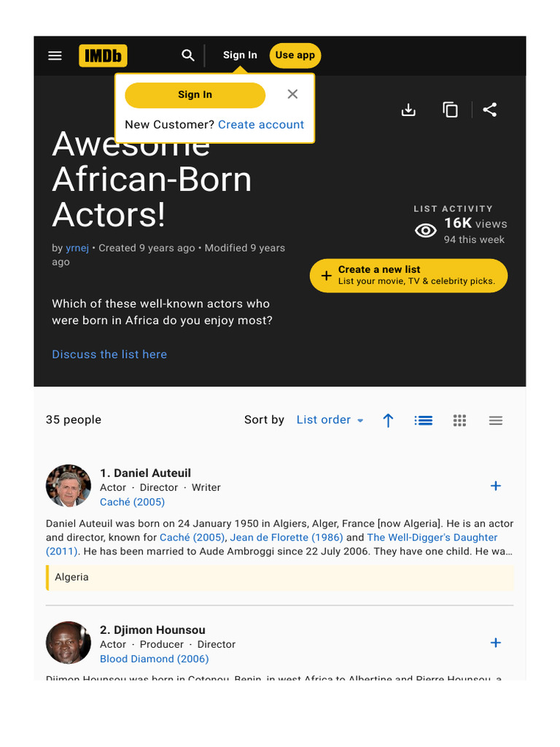Switch to grid view
The width and height of the screenshot is (560, 747).
click(x=459, y=420)
